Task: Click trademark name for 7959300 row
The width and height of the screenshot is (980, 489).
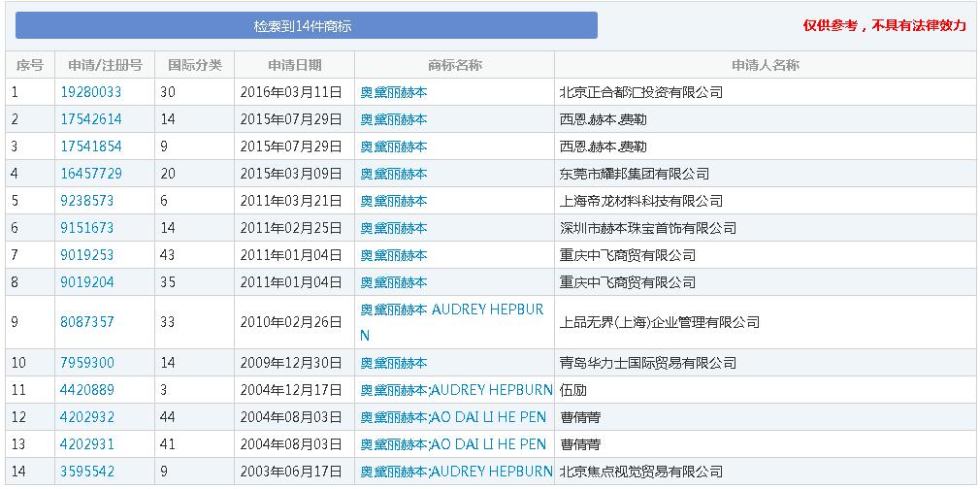Action: pyautogui.click(x=394, y=363)
